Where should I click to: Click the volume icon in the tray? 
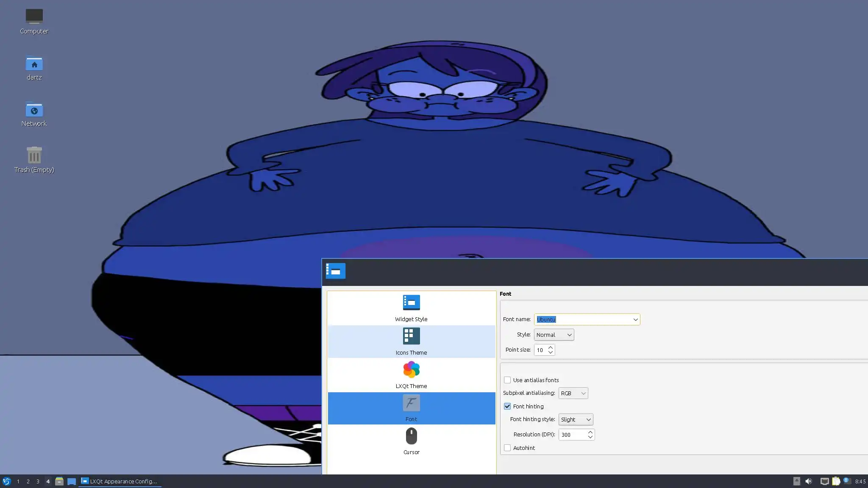[809, 481]
